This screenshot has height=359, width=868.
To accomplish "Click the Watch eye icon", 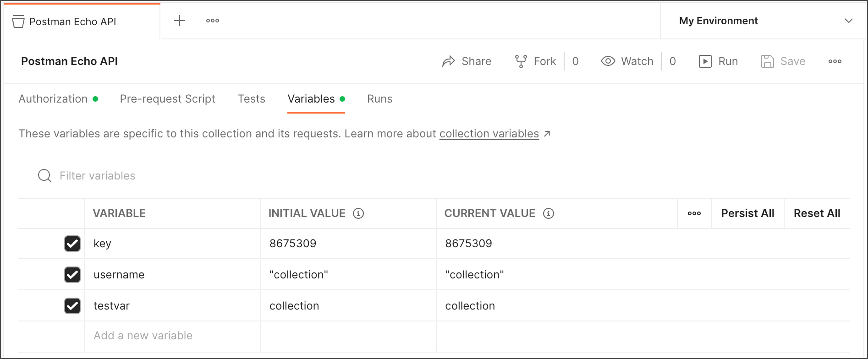I will (x=608, y=61).
